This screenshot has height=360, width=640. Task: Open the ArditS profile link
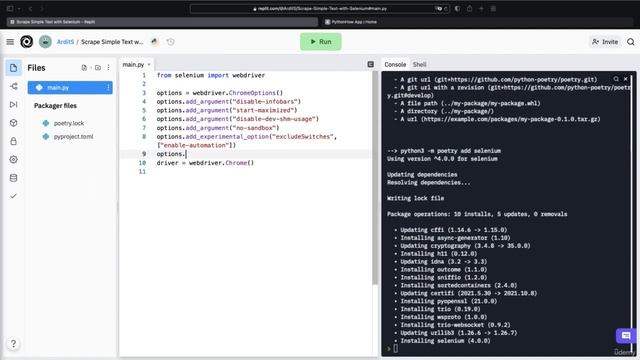[x=65, y=42]
